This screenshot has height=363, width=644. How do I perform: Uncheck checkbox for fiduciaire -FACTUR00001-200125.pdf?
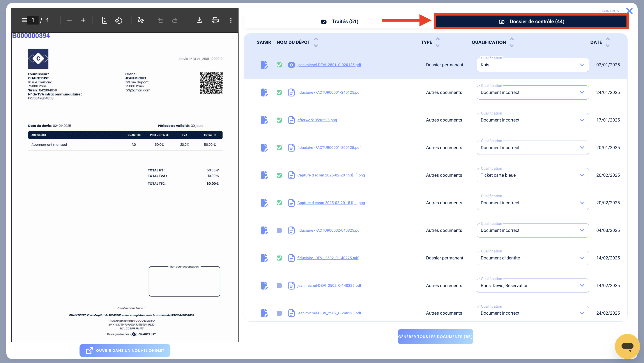[279, 148]
